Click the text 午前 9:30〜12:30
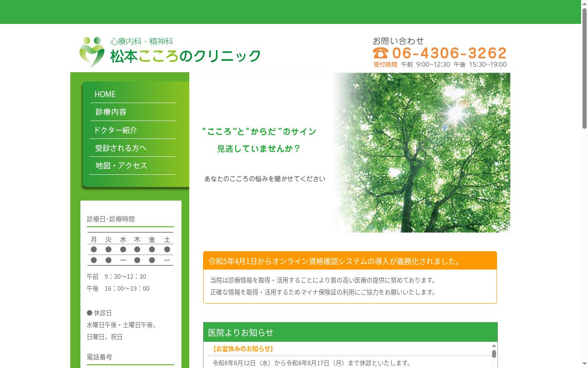The image size is (588, 368). click(116, 276)
